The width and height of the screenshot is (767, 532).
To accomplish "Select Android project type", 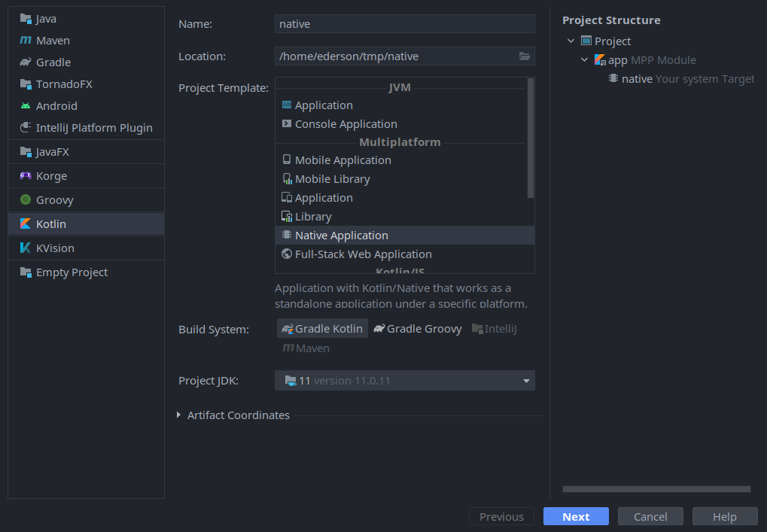I will [86, 105].
